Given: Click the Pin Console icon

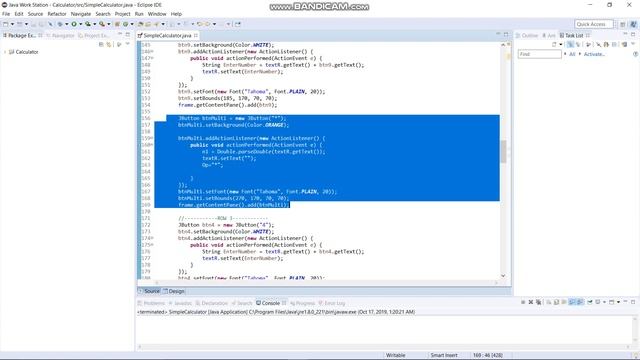Looking at the screenshot, I should click(590, 302).
